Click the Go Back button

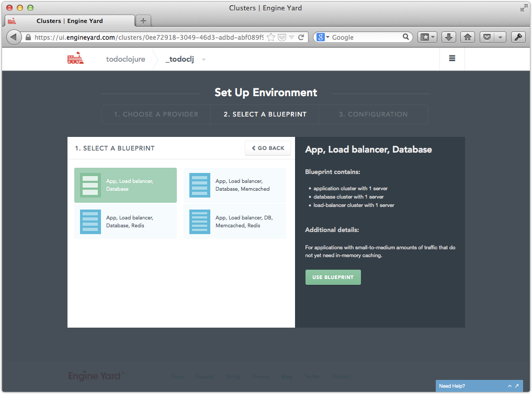(268, 148)
